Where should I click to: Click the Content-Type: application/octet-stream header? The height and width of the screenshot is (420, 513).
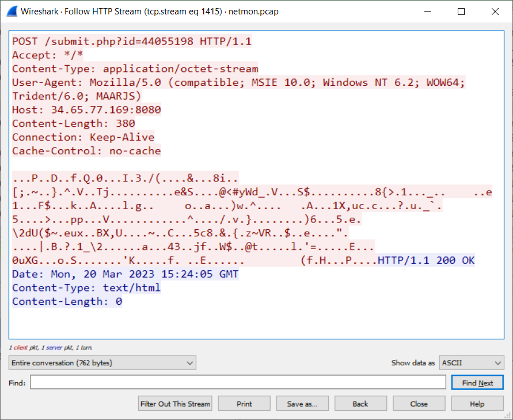tap(135, 69)
